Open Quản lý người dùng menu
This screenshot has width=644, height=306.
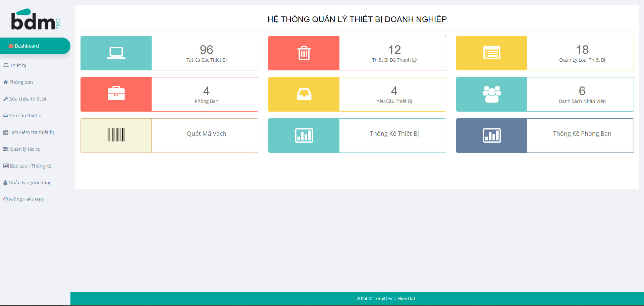pos(35,183)
